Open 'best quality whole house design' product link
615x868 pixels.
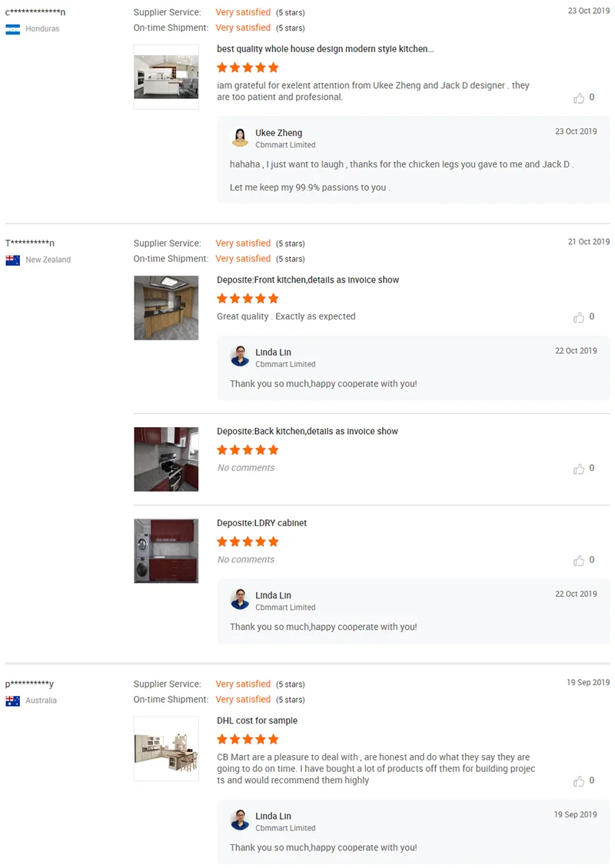coord(325,49)
